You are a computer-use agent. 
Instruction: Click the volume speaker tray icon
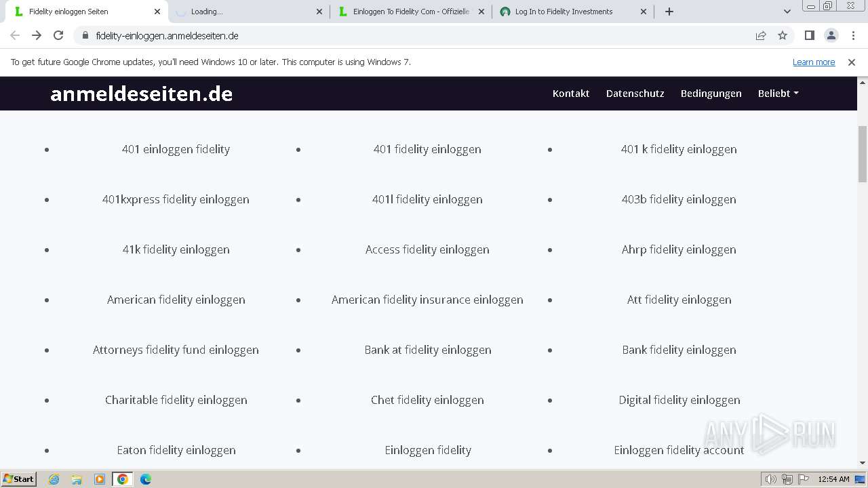point(771,479)
